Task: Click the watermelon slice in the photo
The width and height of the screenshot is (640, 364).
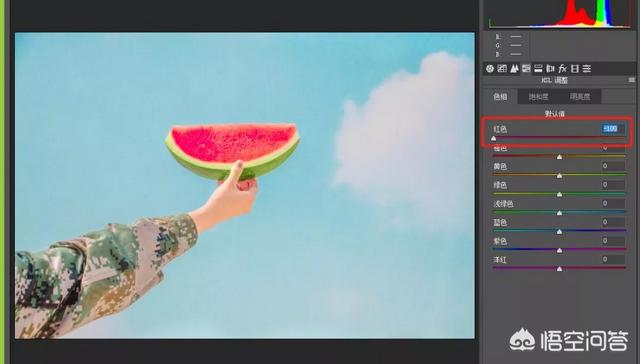Action: tap(233, 149)
